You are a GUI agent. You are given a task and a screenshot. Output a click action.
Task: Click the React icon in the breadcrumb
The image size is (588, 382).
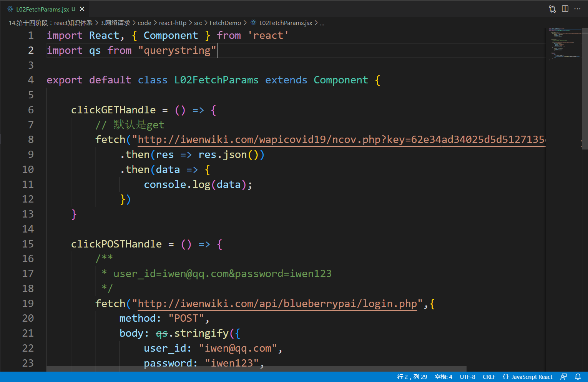(254, 23)
